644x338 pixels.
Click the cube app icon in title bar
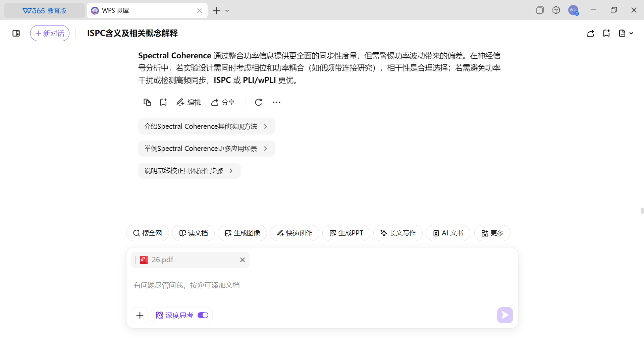click(x=556, y=10)
